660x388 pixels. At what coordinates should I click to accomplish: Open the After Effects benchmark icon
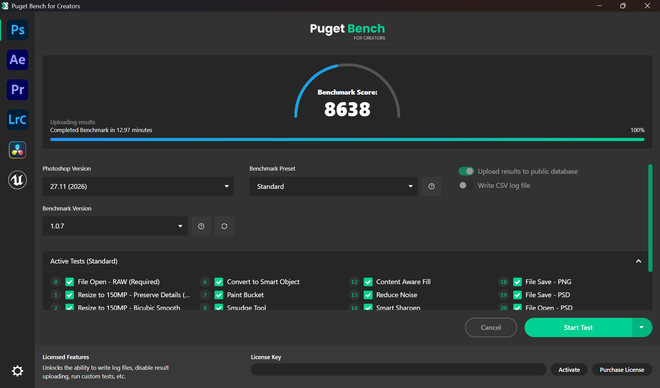pos(17,60)
